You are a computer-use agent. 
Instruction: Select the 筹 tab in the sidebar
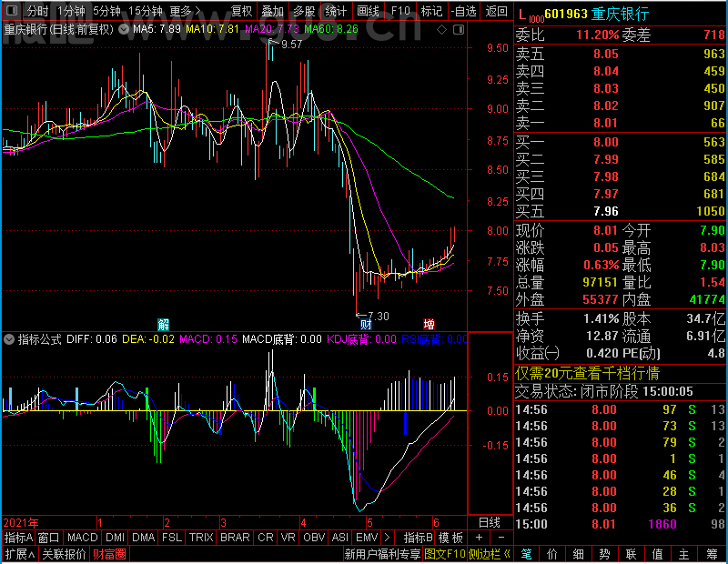(713, 554)
